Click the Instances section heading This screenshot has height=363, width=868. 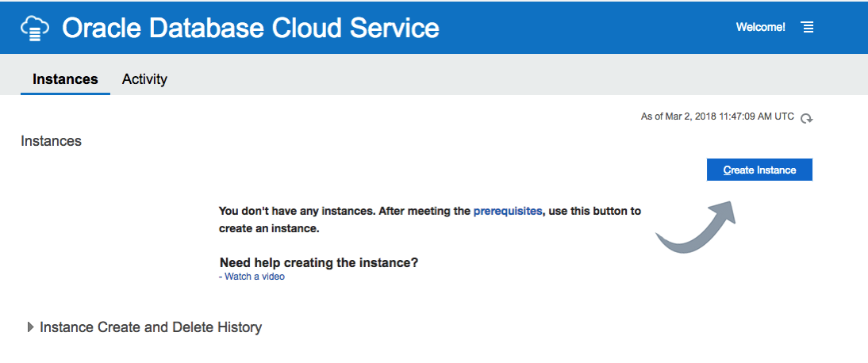(x=51, y=141)
